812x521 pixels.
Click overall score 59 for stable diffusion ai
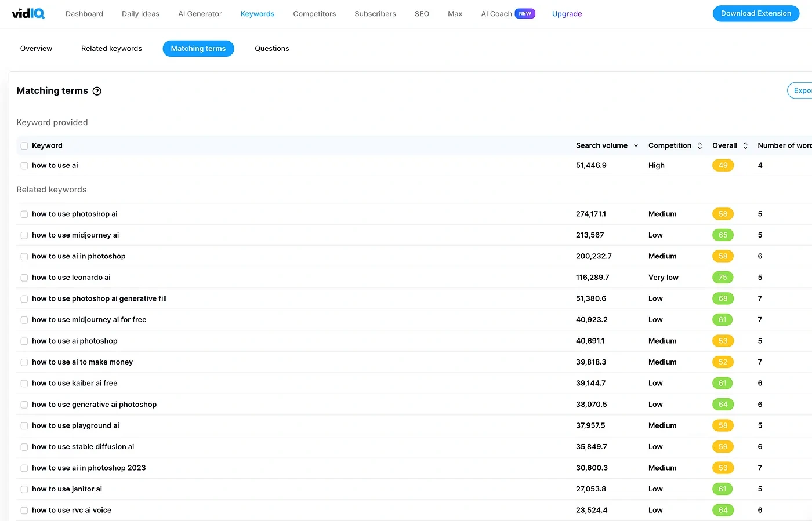(723, 446)
